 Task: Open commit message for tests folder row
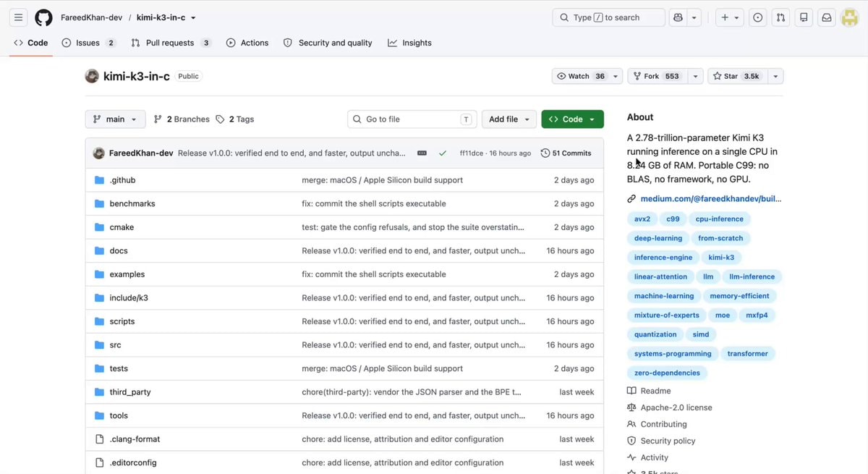click(x=382, y=368)
